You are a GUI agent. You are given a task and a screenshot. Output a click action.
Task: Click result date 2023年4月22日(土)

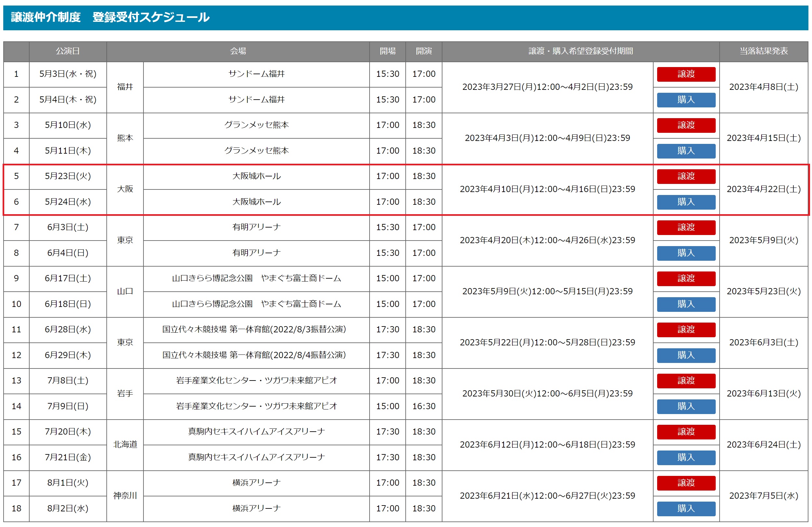coord(764,189)
